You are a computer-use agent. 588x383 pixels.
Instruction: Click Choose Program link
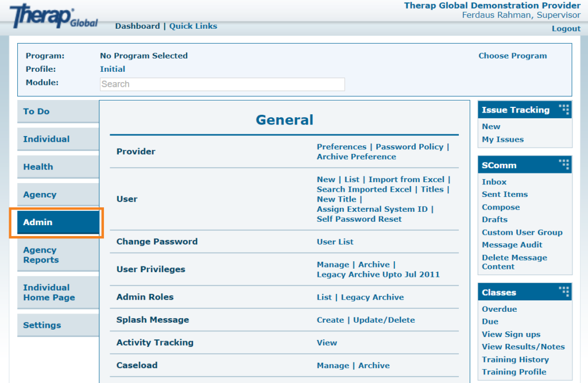513,56
